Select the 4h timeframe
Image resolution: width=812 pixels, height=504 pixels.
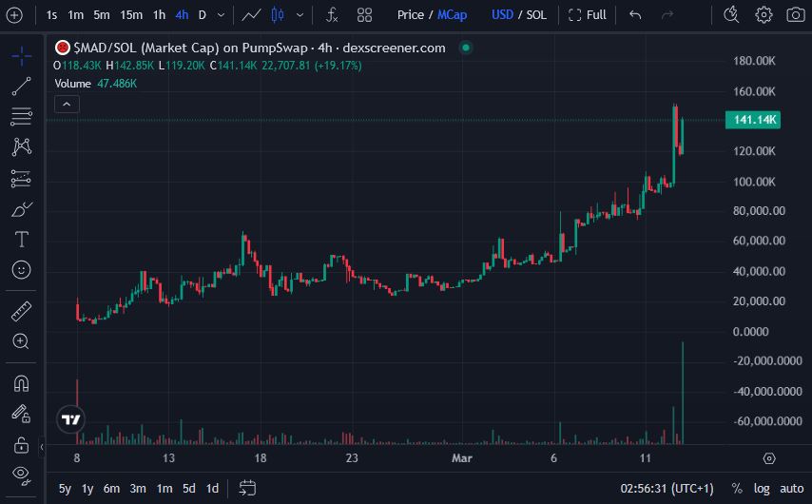pyautogui.click(x=182, y=15)
